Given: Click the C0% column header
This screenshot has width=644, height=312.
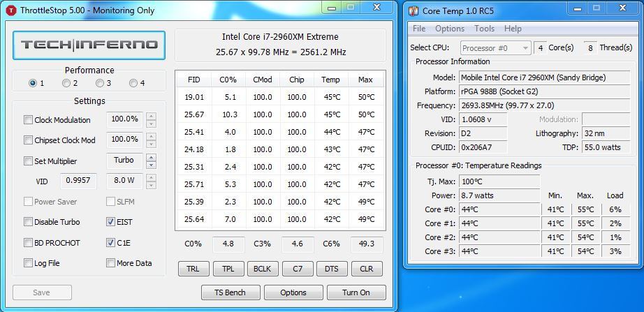Looking at the screenshot, I should tap(229, 80).
